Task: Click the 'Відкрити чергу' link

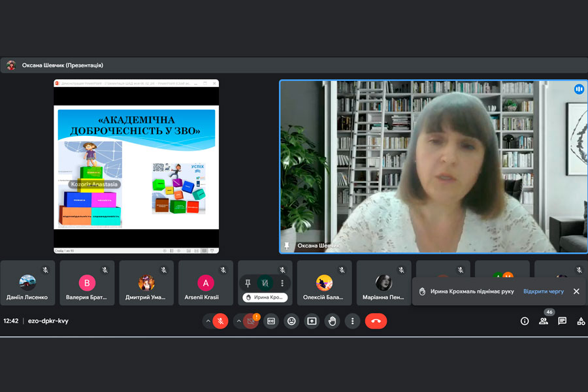Action: [x=543, y=291]
